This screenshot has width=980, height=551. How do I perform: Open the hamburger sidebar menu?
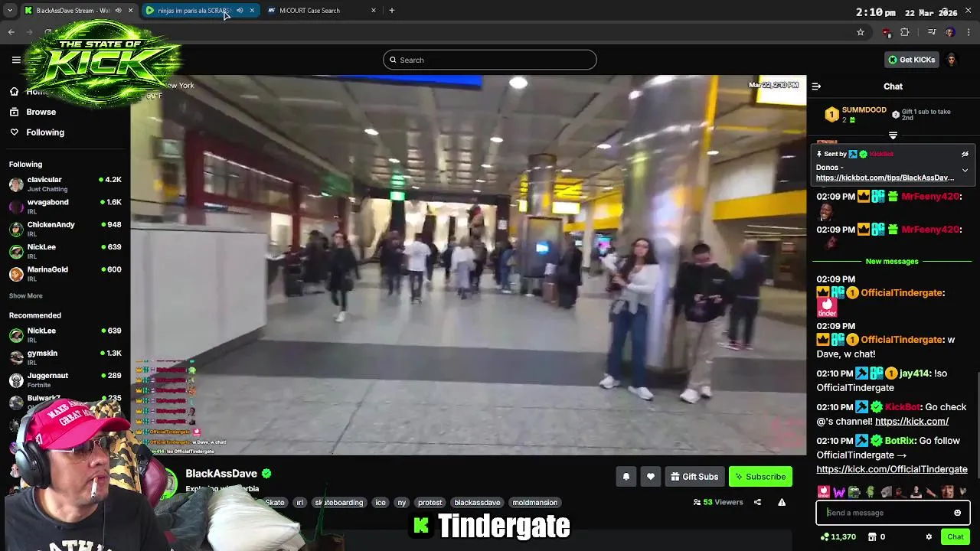tap(16, 60)
